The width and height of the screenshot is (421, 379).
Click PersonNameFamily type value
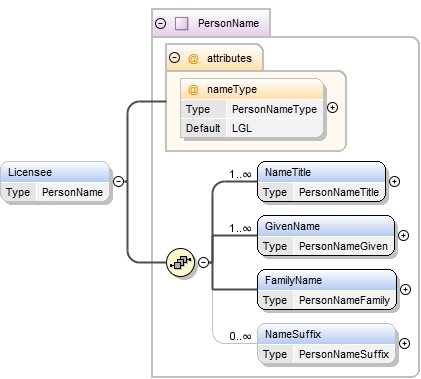click(344, 300)
